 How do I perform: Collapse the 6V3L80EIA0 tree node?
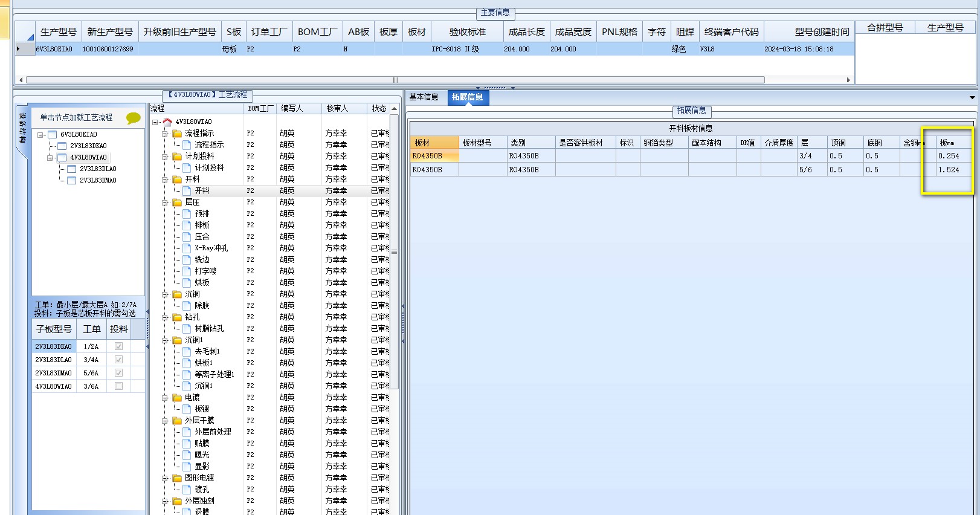pyautogui.click(x=40, y=135)
